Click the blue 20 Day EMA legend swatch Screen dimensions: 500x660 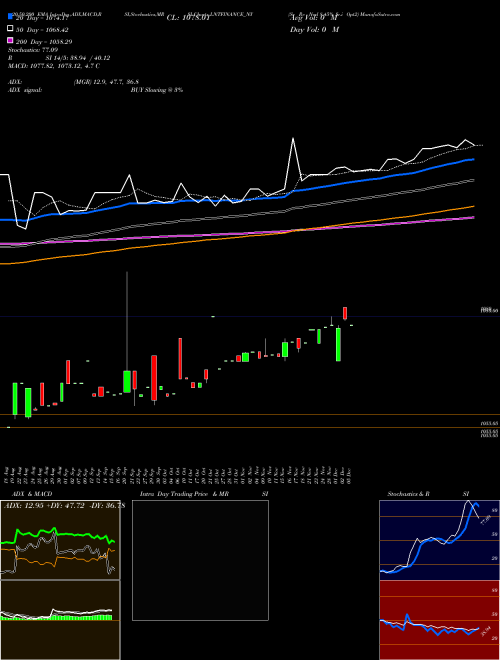point(10,17)
